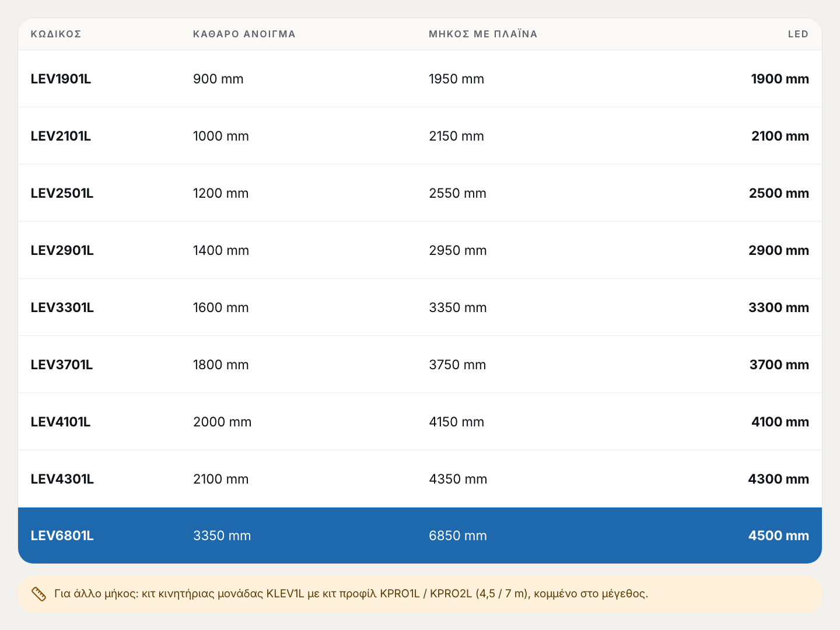Click the 2950 mm length cell
Viewport: 840px width, 630px height.
(458, 250)
